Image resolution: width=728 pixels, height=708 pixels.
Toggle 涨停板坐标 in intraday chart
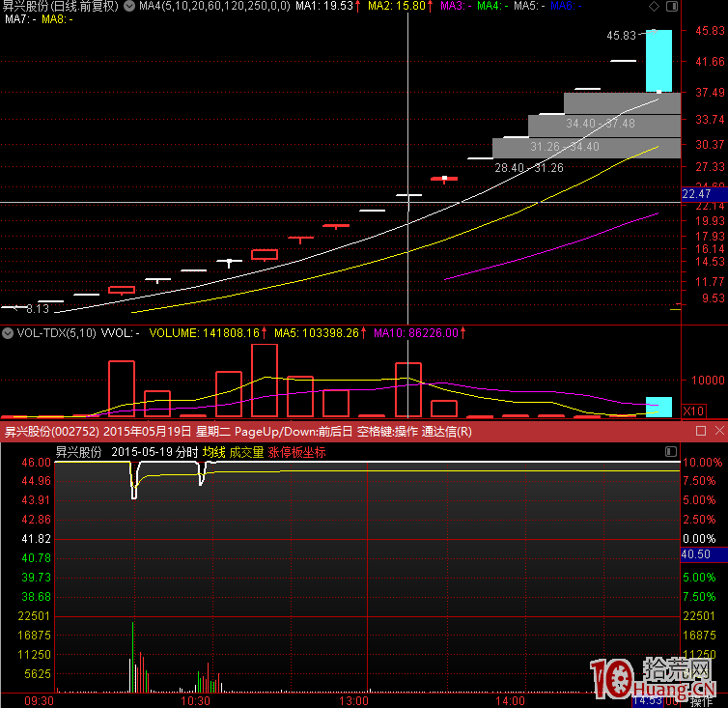pos(296,452)
